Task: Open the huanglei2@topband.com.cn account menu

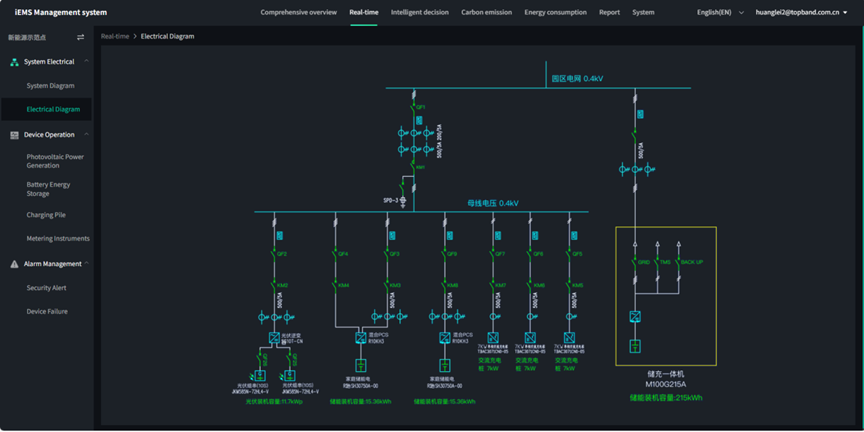Action: click(x=802, y=13)
